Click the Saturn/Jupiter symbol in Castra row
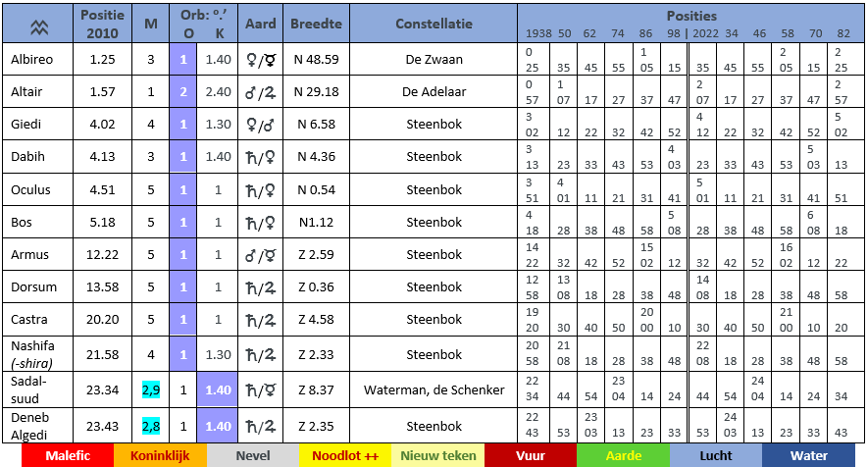The height and width of the screenshot is (467, 868). (x=260, y=320)
